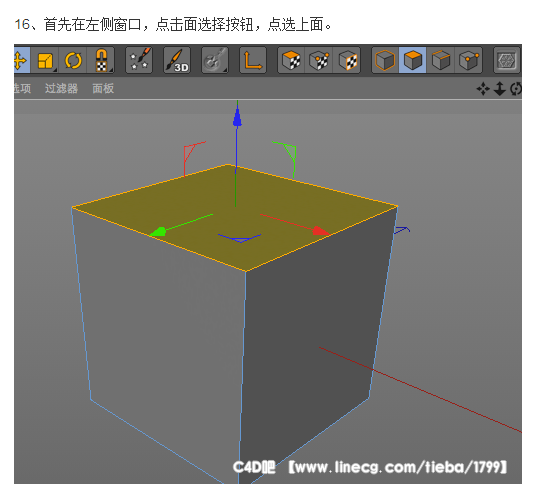The height and width of the screenshot is (484, 533).
Task: Click the greyed-out projection painting icon
Action: pyautogui.click(x=215, y=60)
